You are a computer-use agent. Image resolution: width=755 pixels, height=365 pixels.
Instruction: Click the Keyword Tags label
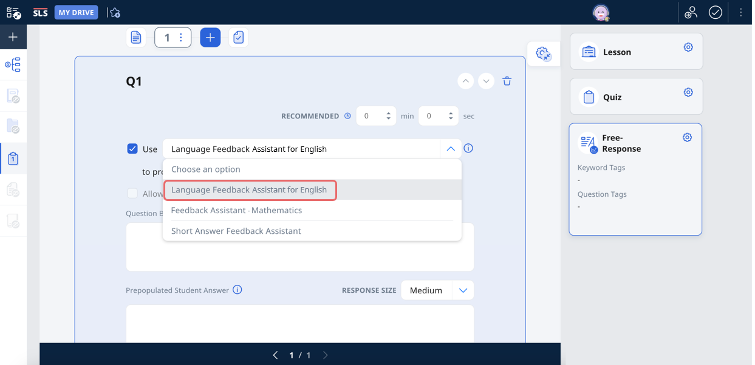point(601,168)
